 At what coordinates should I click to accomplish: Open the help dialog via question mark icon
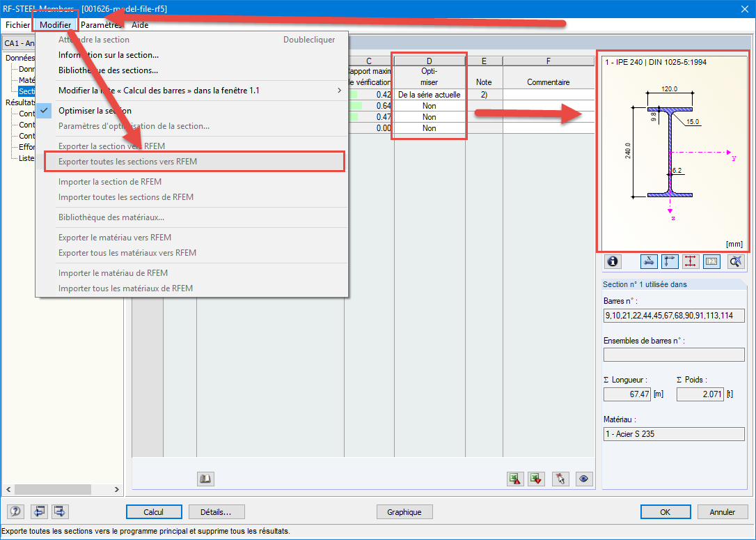15,511
